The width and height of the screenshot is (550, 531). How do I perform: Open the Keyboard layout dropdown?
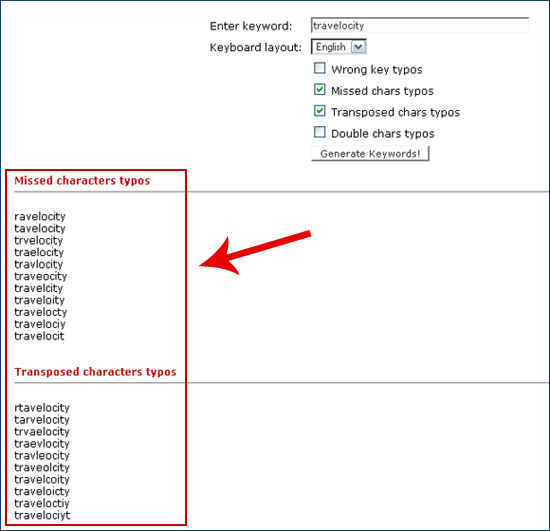tap(339, 47)
